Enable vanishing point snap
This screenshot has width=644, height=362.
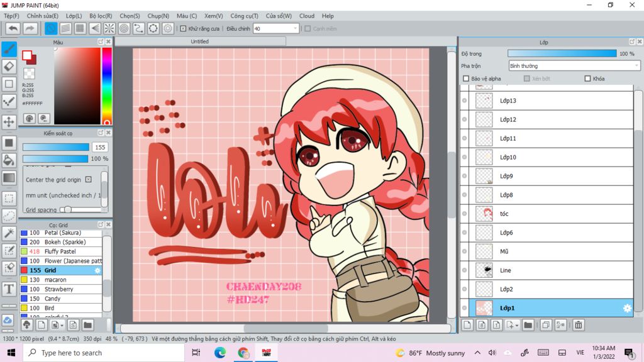tap(95, 28)
